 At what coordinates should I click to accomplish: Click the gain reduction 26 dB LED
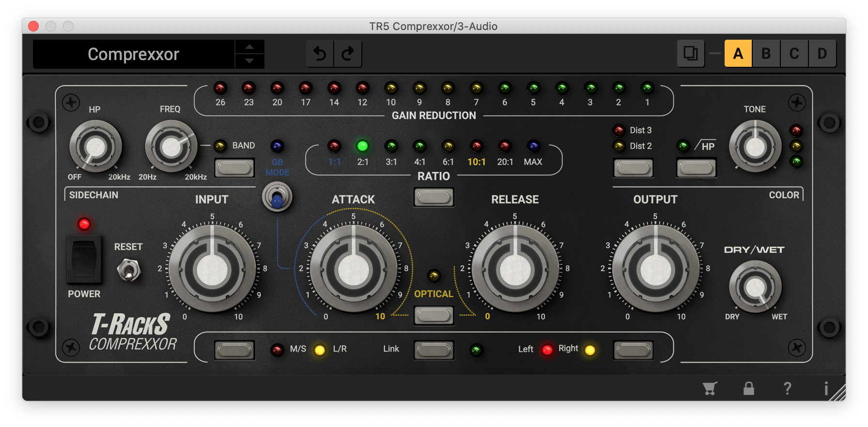pyautogui.click(x=220, y=88)
